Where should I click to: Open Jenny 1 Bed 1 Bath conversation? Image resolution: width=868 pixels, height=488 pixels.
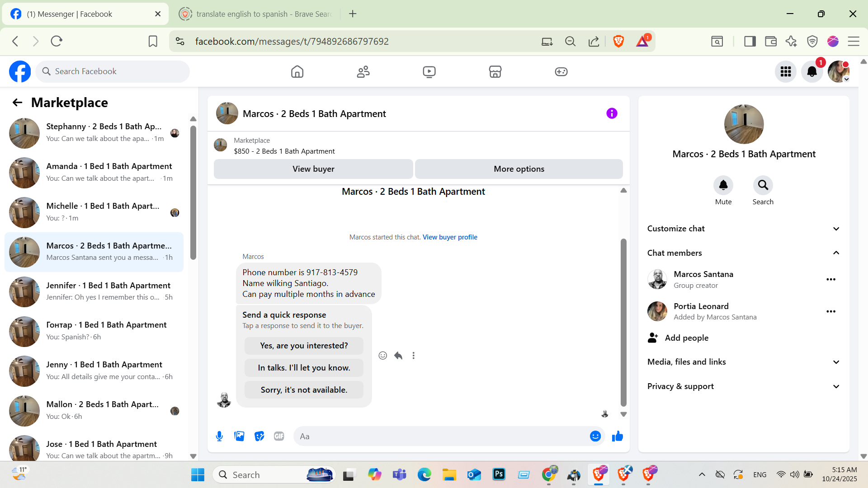(94, 371)
